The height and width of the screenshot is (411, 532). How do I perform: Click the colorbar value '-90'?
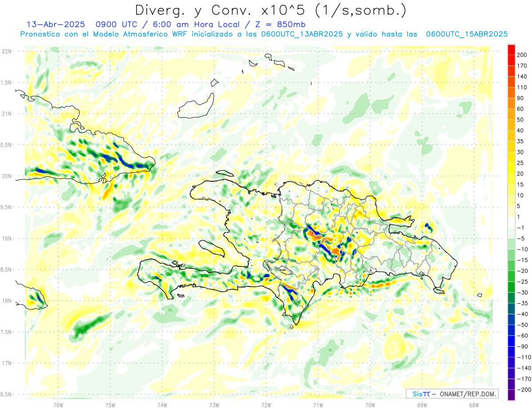(523, 347)
